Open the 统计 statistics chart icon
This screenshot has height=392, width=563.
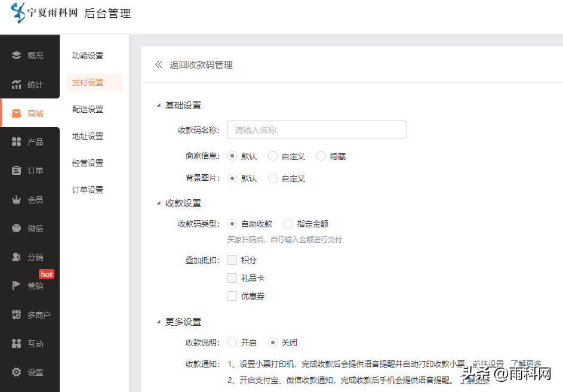pos(17,85)
